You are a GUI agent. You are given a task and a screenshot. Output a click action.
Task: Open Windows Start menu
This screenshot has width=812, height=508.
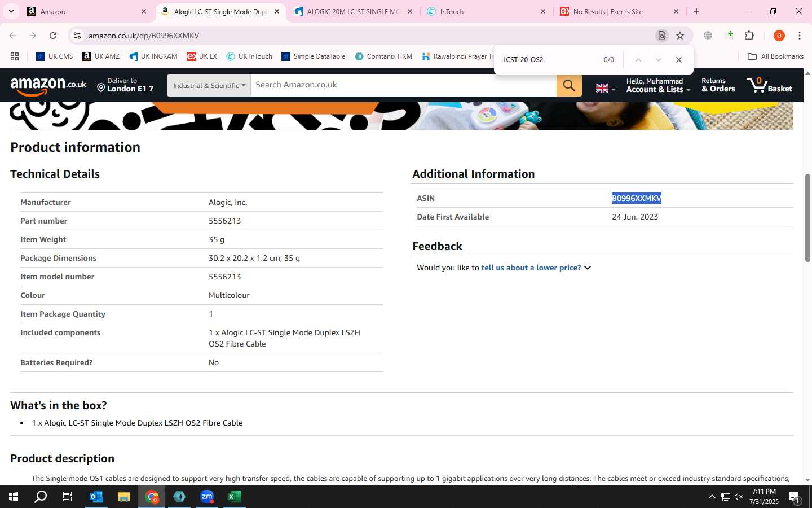tap(14, 497)
